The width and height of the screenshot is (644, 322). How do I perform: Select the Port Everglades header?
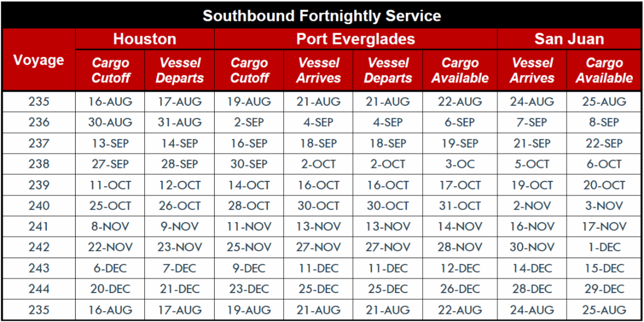pyautogui.click(x=355, y=39)
